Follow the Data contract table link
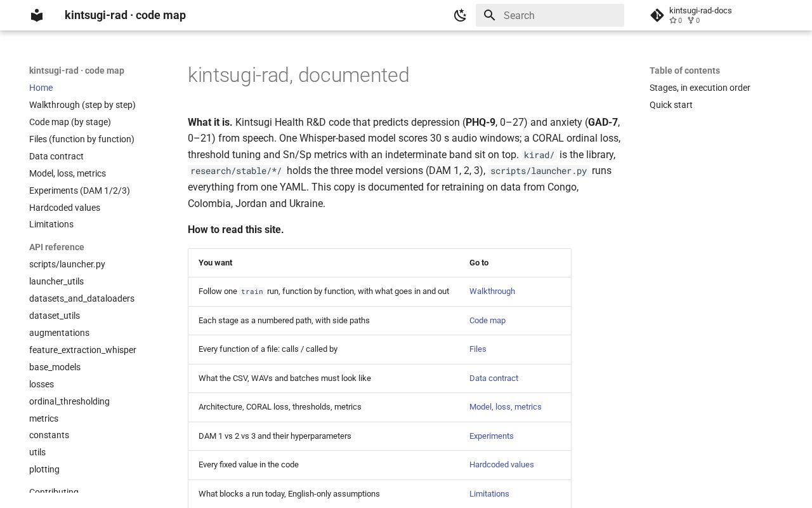 (x=494, y=378)
